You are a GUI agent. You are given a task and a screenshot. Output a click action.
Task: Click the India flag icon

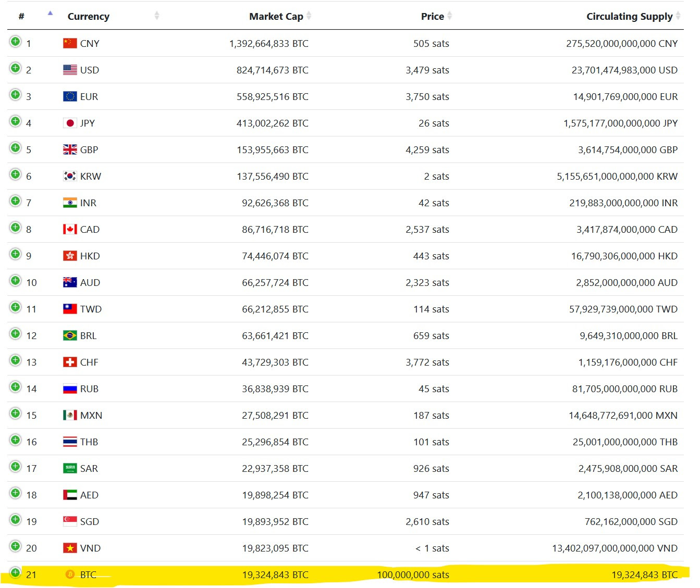click(x=70, y=203)
